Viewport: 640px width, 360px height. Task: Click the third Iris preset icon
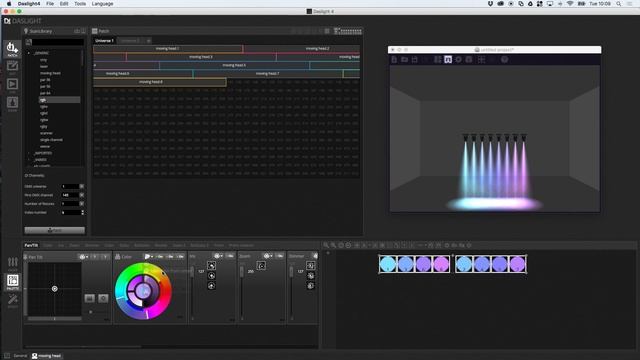[211, 286]
